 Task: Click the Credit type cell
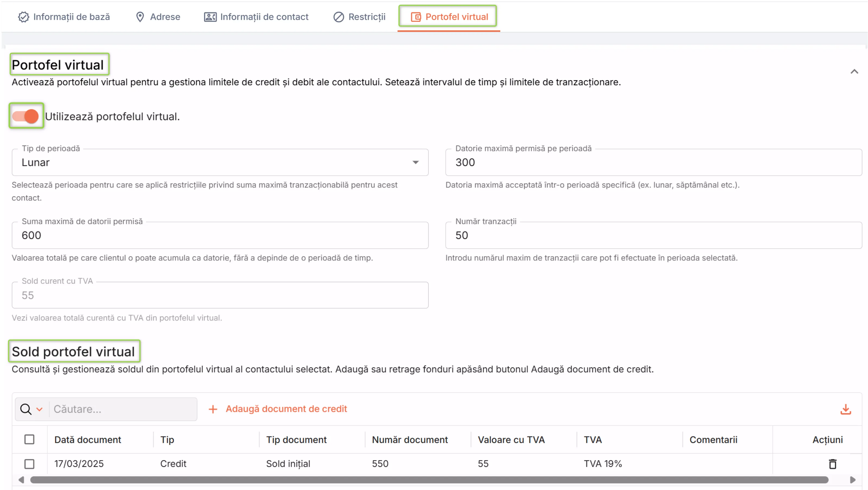(x=173, y=464)
